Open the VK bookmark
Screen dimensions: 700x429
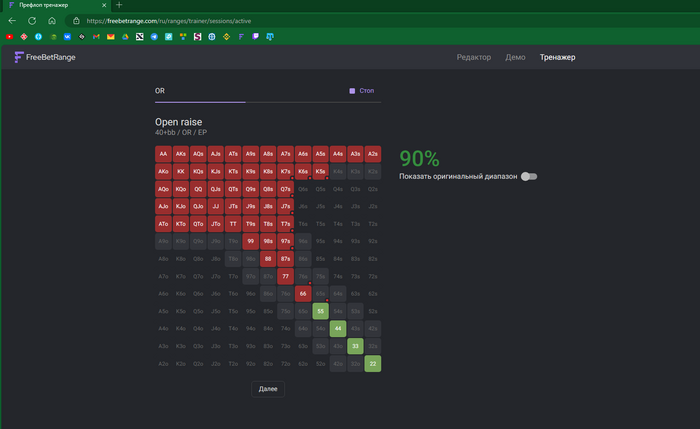[x=67, y=37]
